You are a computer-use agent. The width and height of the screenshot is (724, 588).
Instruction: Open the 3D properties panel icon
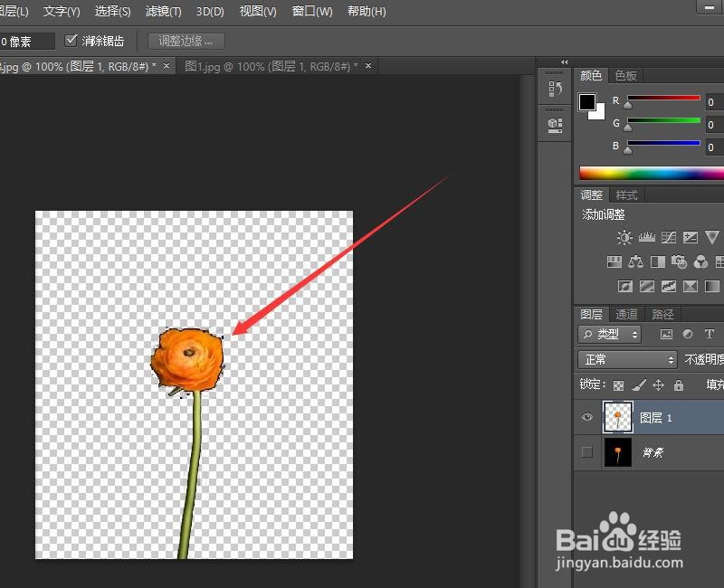555,125
